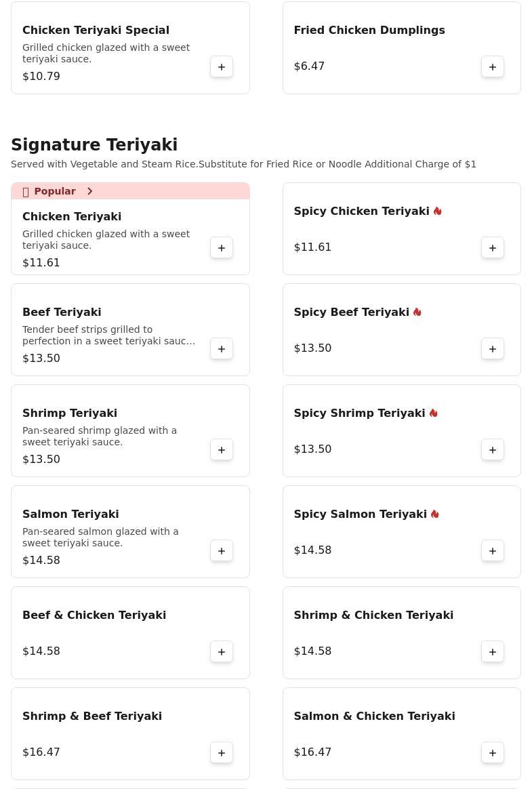Add Shrimp Teriyaki using the plus icon
Viewport: 532px width, 789px height.
click(x=222, y=450)
